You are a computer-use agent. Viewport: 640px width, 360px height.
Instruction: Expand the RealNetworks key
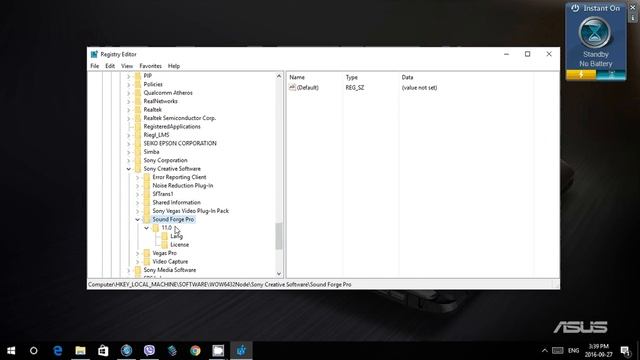[129, 101]
